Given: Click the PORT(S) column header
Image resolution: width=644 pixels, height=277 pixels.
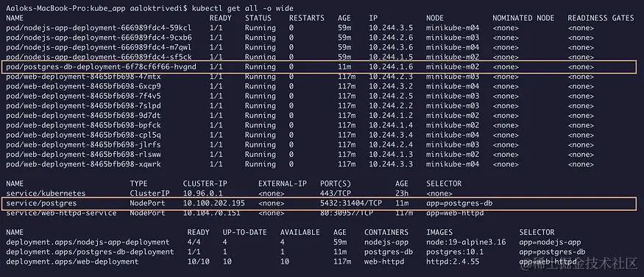Looking at the screenshot, I should click(x=336, y=183).
